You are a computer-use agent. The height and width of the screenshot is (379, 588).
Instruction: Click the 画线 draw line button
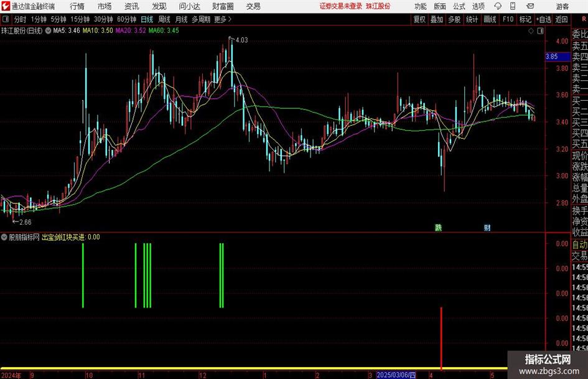(x=490, y=19)
